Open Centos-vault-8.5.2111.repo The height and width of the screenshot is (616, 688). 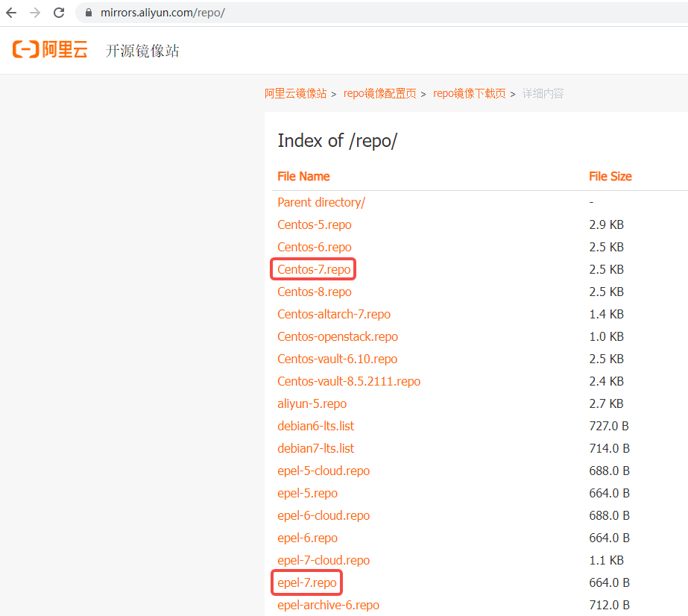tap(349, 382)
